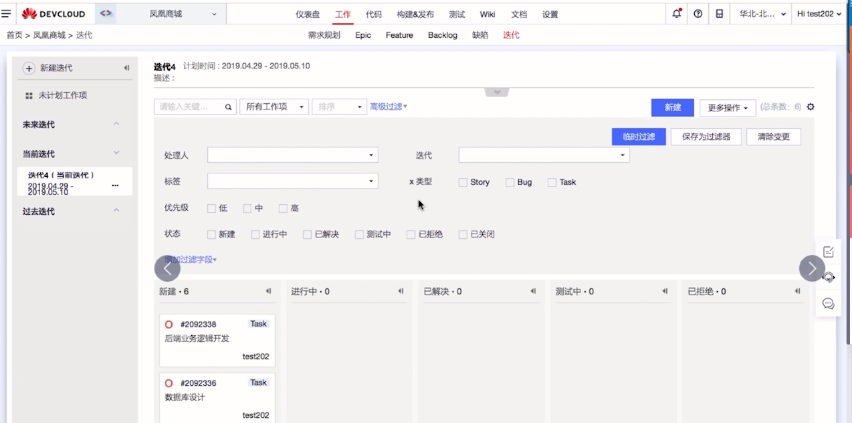Screen dimensions: 852x423
Task: Click the plus icon for new iteration
Action: 29,68
